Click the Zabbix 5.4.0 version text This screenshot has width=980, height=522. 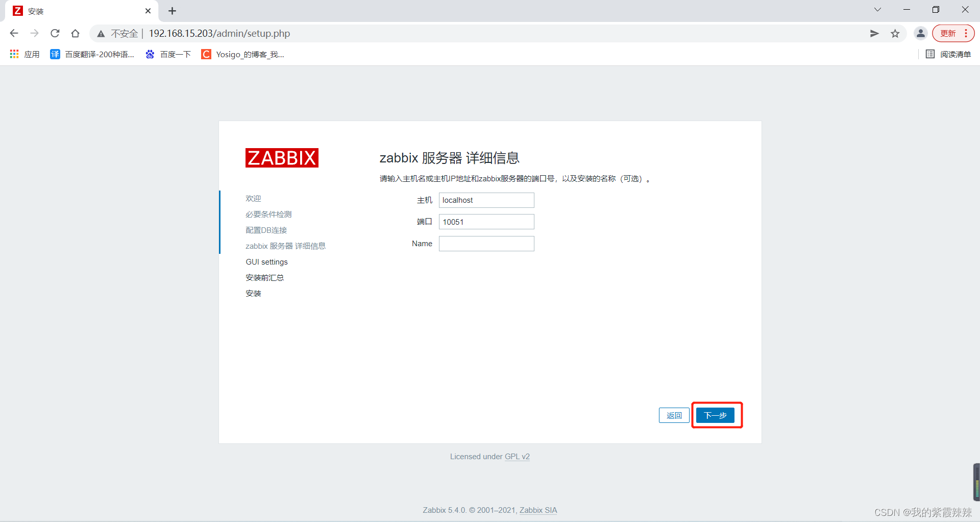pyautogui.click(x=444, y=510)
